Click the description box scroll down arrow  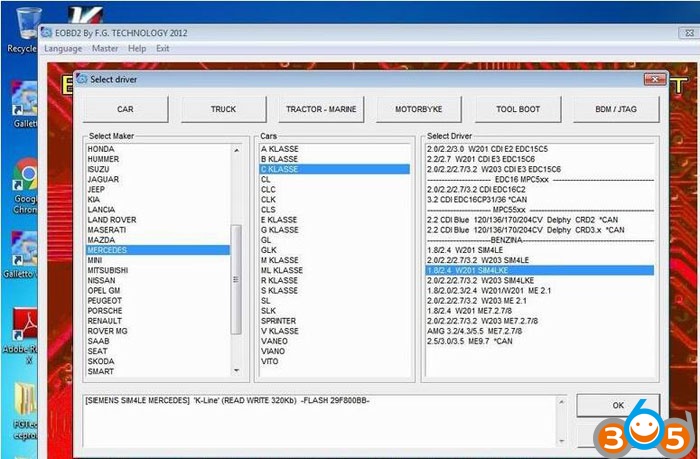pyautogui.click(x=561, y=440)
